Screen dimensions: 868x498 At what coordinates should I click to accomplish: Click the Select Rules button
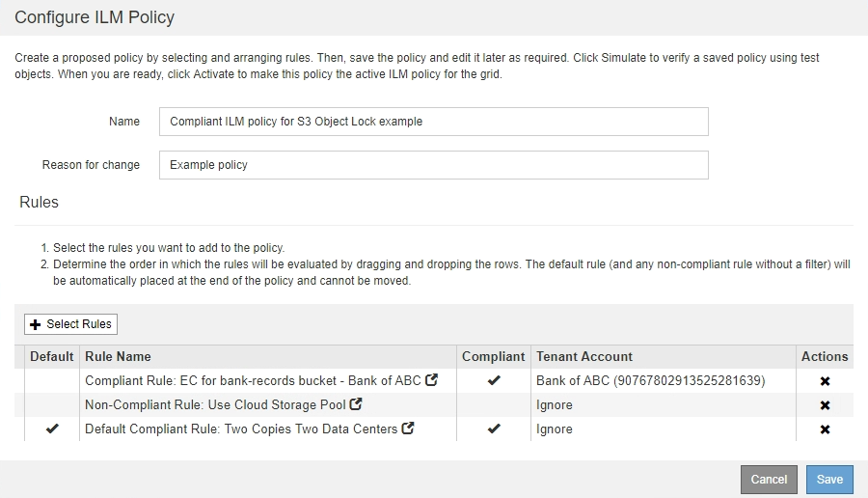click(x=70, y=324)
